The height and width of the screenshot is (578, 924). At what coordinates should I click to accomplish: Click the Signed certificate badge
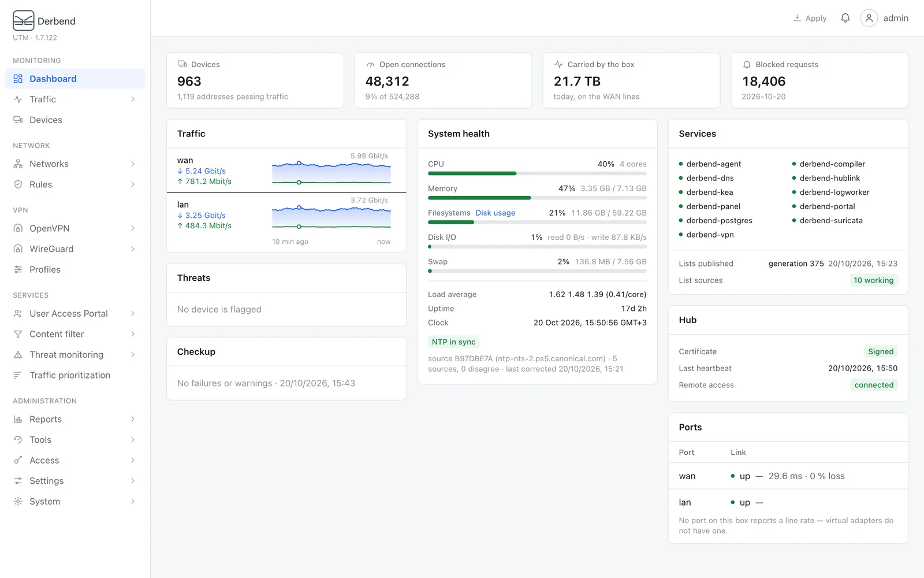[x=881, y=351]
